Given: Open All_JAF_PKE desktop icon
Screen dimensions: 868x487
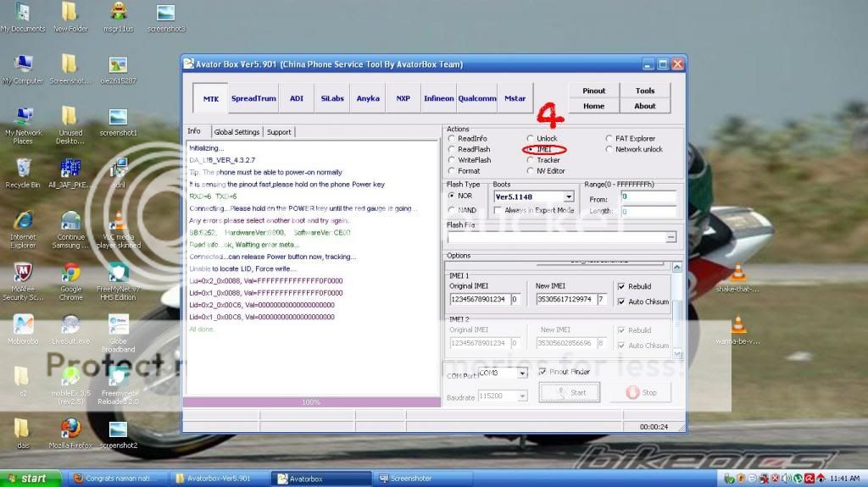Looking at the screenshot, I should pos(70,174).
